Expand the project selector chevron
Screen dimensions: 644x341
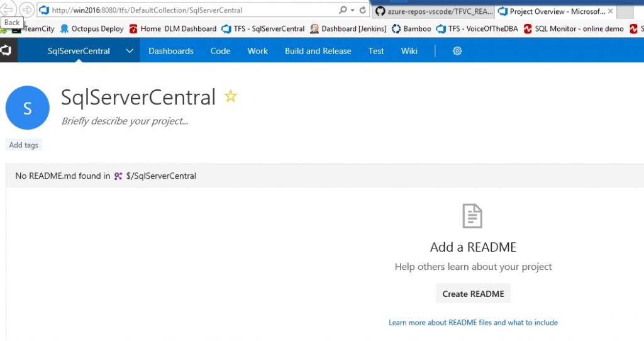click(x=130, y=51)
